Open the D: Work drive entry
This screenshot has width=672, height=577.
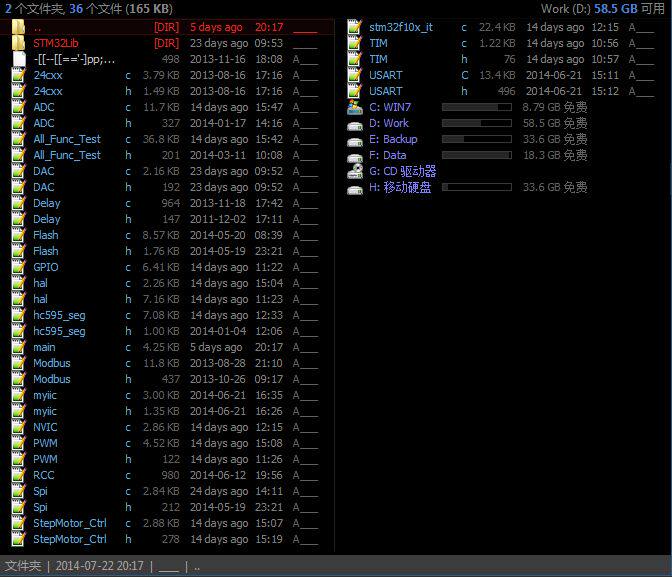click(x=389, y=123)
